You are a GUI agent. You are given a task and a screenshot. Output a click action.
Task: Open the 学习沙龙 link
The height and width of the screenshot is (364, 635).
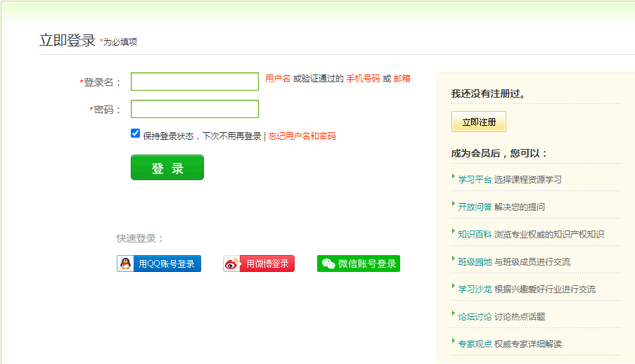click(475, 289)
